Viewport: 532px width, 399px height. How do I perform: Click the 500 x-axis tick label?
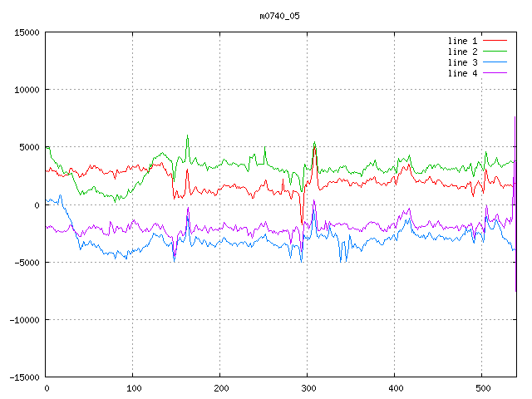click(482, 388)
